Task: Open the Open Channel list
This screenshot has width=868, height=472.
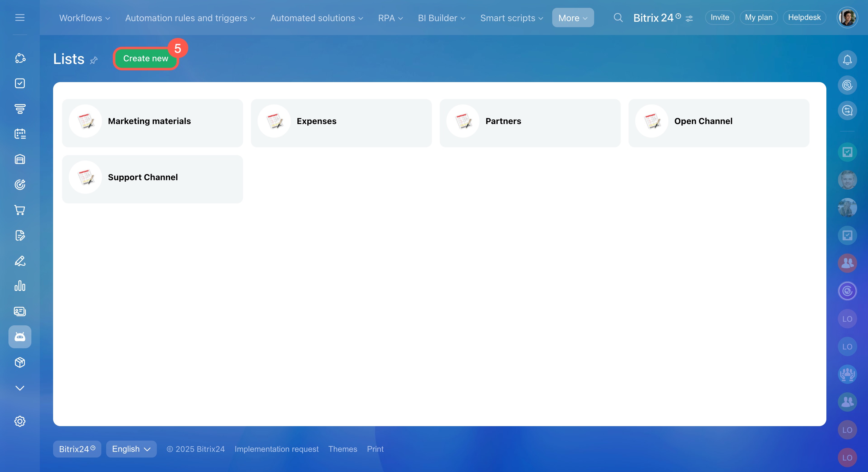Action: pos(719,123)
